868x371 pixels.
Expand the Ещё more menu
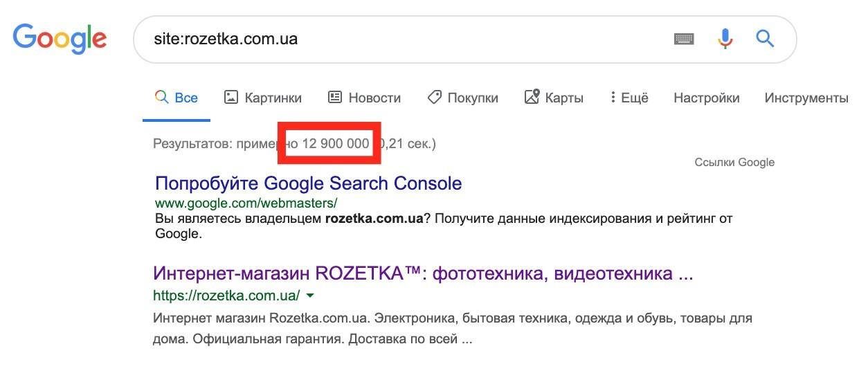point(629,98)
